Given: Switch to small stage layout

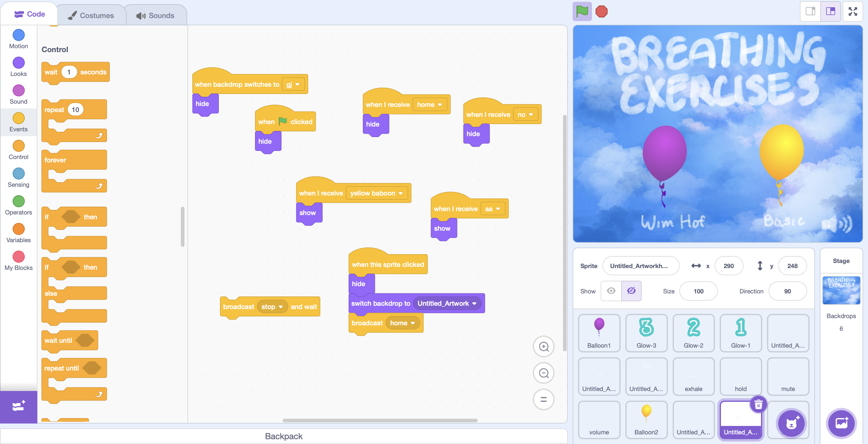Looking at the screenshot, I should point(810,11).
